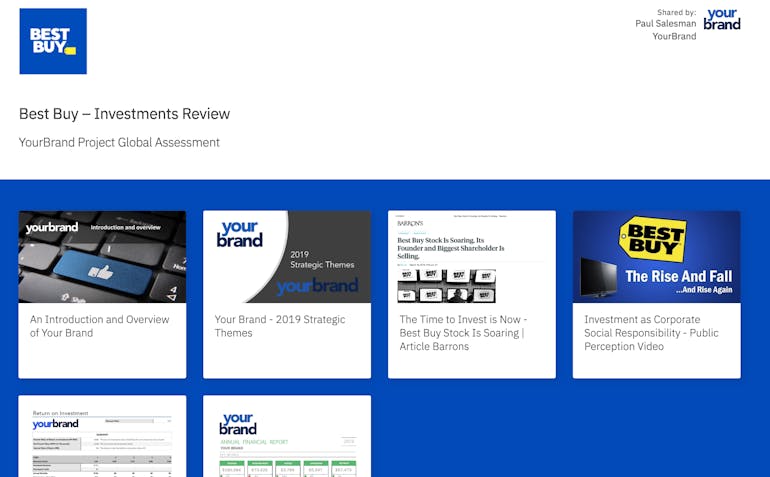Viewport: 770px width, 477px height.
Task: Click the 'Paul Salesman' name
Action: [x=665, y=24]
